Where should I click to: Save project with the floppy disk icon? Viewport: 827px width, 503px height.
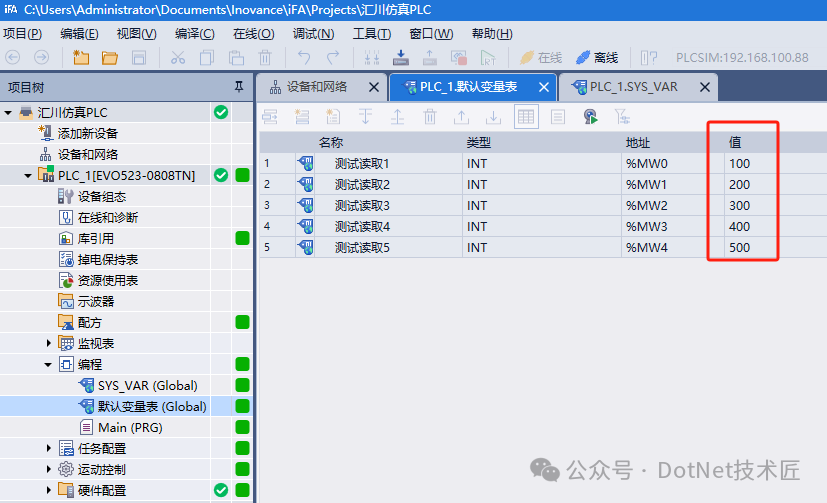[x=139, y=57]
